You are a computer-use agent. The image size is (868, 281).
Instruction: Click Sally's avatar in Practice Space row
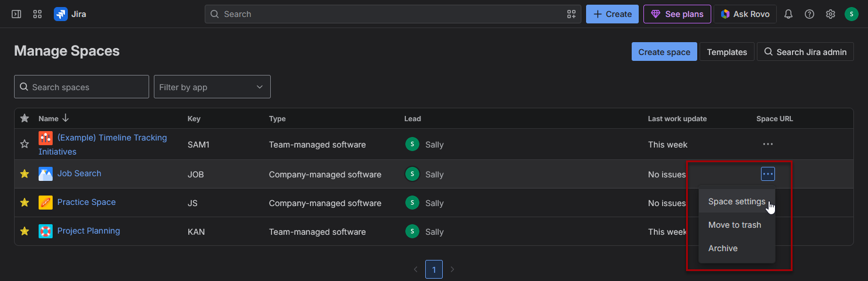(x=412, y=203)
